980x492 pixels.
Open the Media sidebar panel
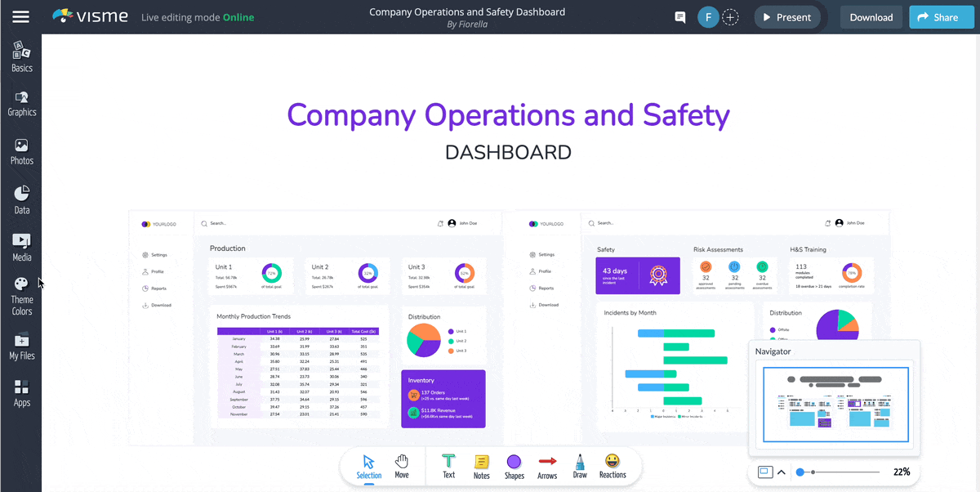point(22,248)
